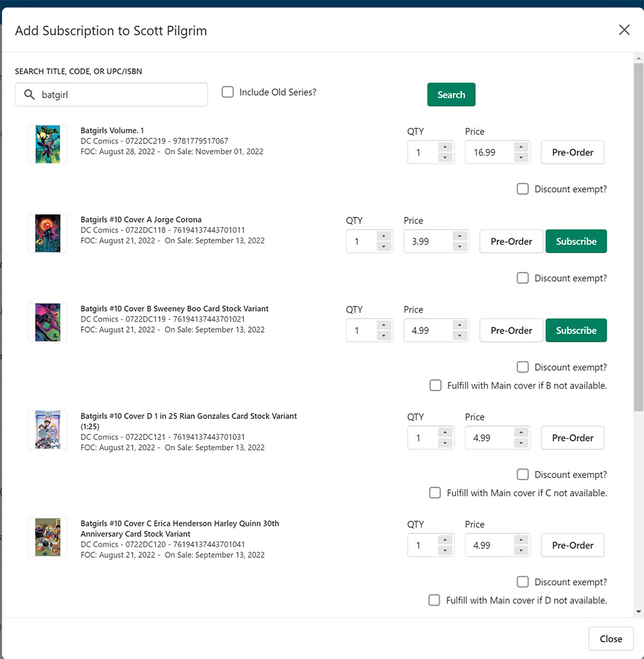Viewport: 644px width, 659px height.
Task: Decrease QTY for Cover B Sweeney Boo
Action: [384, 336]
